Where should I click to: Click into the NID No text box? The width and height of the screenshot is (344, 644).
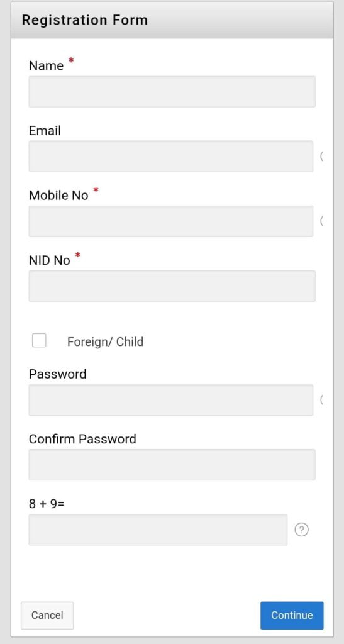click(172, 286)
